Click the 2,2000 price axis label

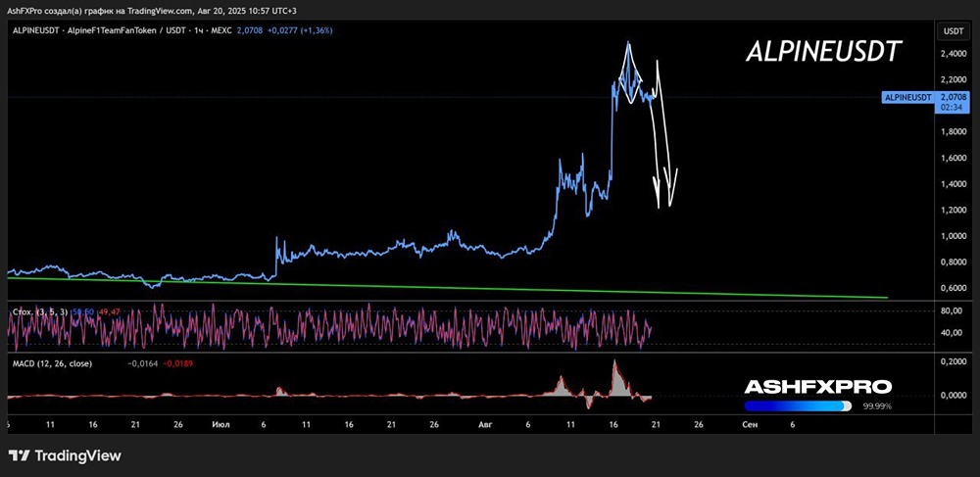(x=955, y=80)
